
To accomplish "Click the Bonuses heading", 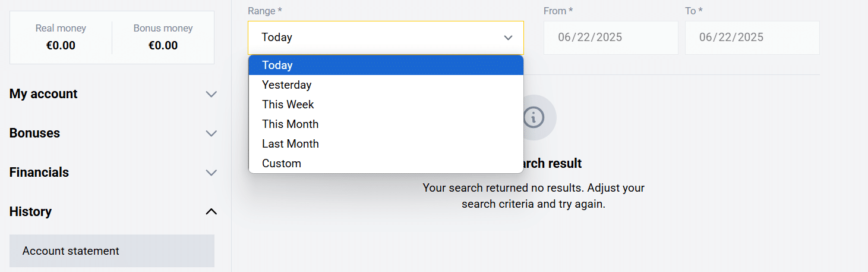I will pos(34,133).
